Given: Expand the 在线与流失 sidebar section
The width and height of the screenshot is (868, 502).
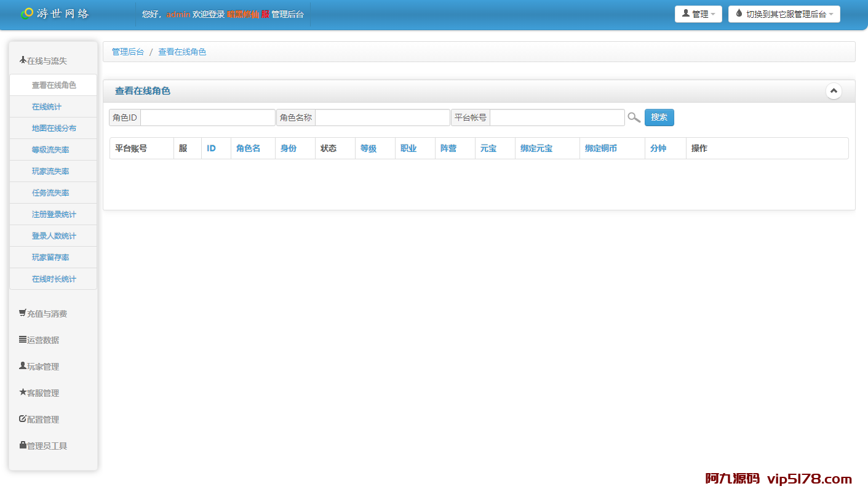Looking at the screenshot, I should coord(43,61).
